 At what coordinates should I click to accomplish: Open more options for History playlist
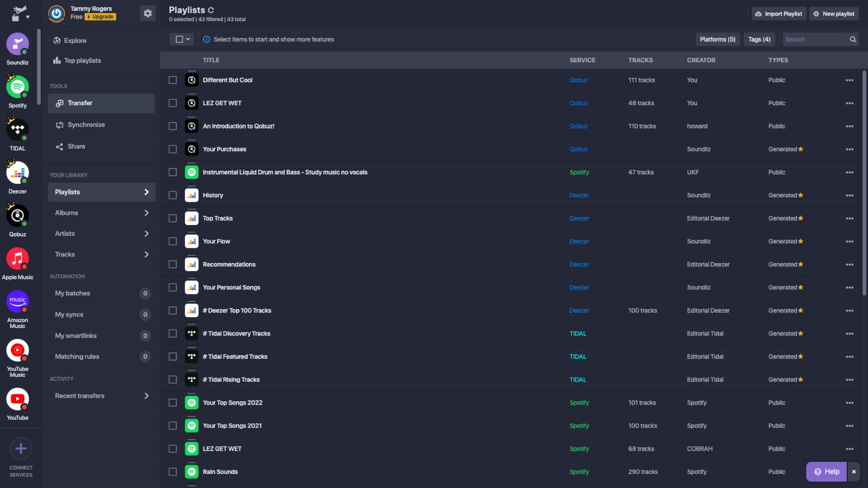[850, 195]
